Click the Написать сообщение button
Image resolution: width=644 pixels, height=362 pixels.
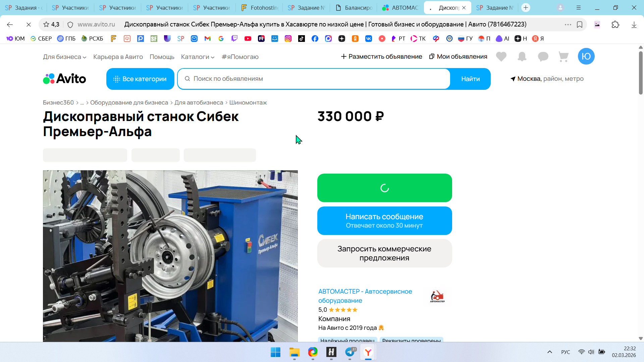tap(384, 221)
